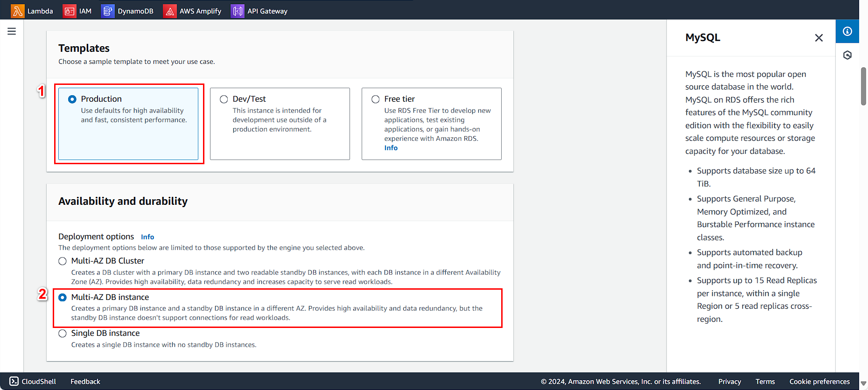Choose the Multi-AZ DB Cluster radio button
The width and height of the screenshot is (868, 390).
pyautogui.click(x=63, y=261)
